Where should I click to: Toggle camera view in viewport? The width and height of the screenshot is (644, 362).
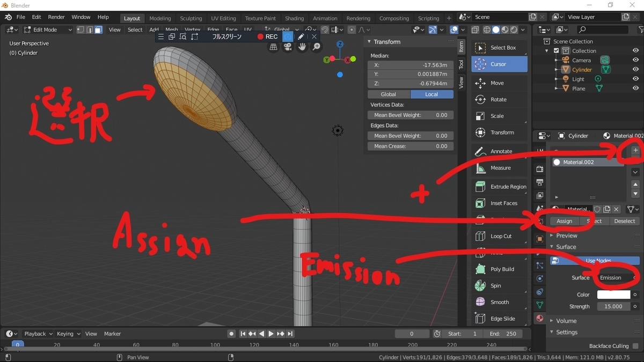tap(288, 47)
